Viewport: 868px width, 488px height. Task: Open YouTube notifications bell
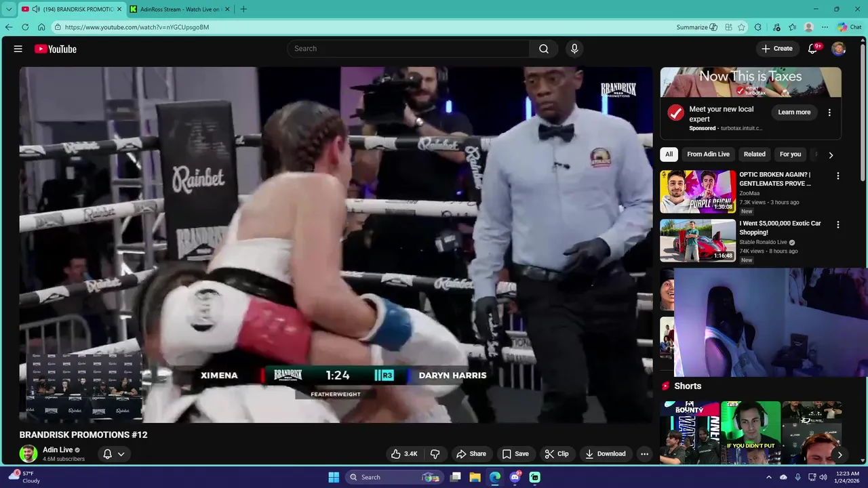point(812,49)
